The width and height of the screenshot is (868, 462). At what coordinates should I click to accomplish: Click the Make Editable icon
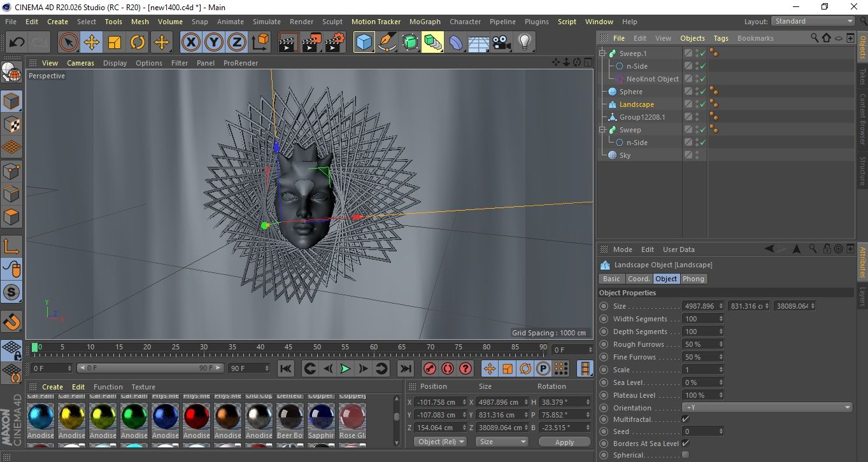click(12, 73)
